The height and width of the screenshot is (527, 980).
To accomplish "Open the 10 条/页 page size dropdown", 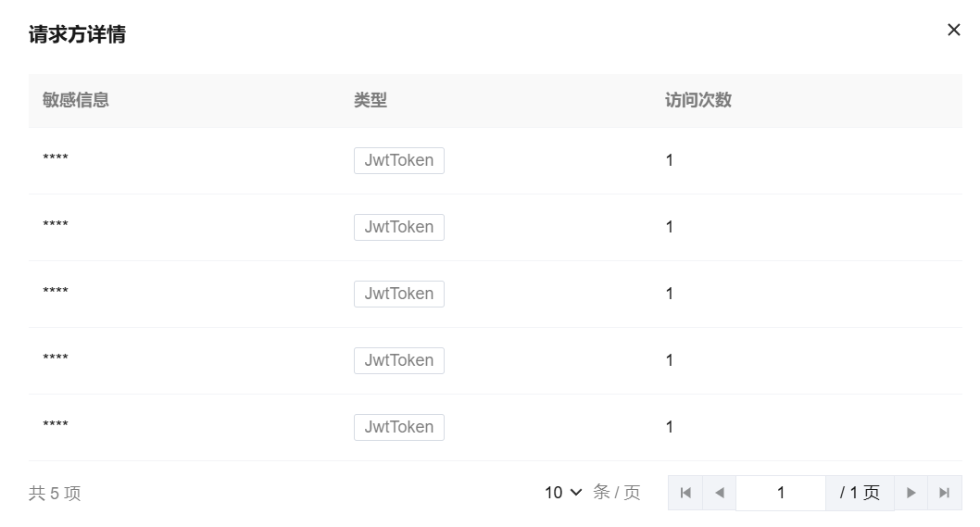I will [x=563, y=493].
